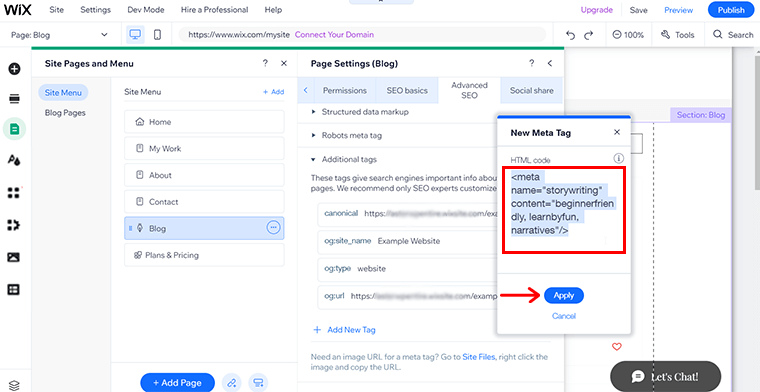Viewport: 760px width, 392px height.
Task: Open Search in the top toolbar
Action: click(733, 35)
